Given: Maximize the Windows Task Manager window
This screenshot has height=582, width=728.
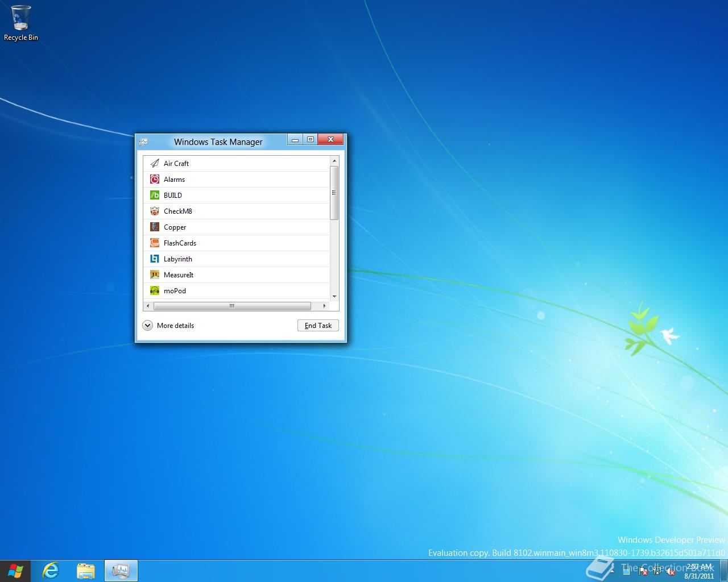Looking at the screenshot, I should coord(310,139).
